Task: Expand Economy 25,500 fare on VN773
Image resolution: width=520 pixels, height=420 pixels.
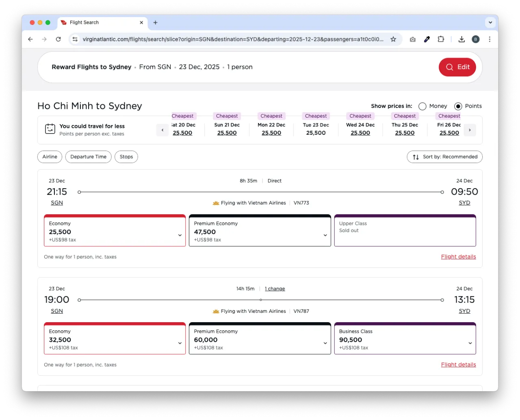Action: click(115, 230)
